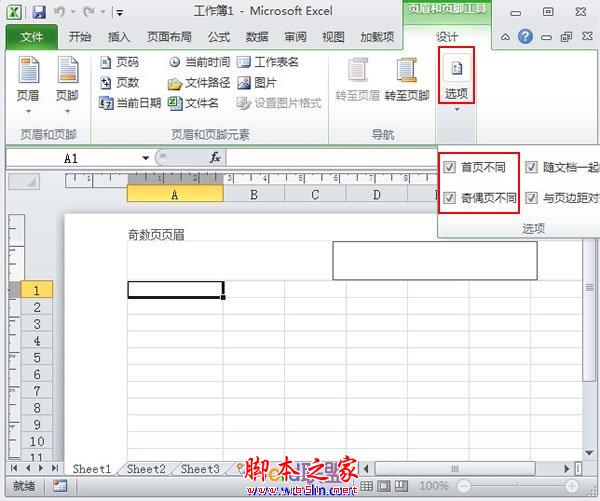The height and width of the screenshot is (501, 600).
Task: Insert 当前日期 current date element
Action: (130, 103)
